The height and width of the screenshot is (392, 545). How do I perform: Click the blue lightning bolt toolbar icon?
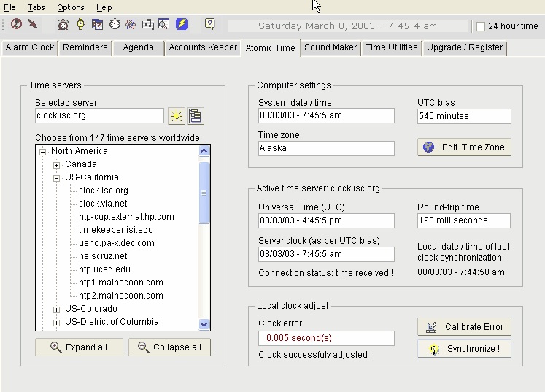[182, 25]
